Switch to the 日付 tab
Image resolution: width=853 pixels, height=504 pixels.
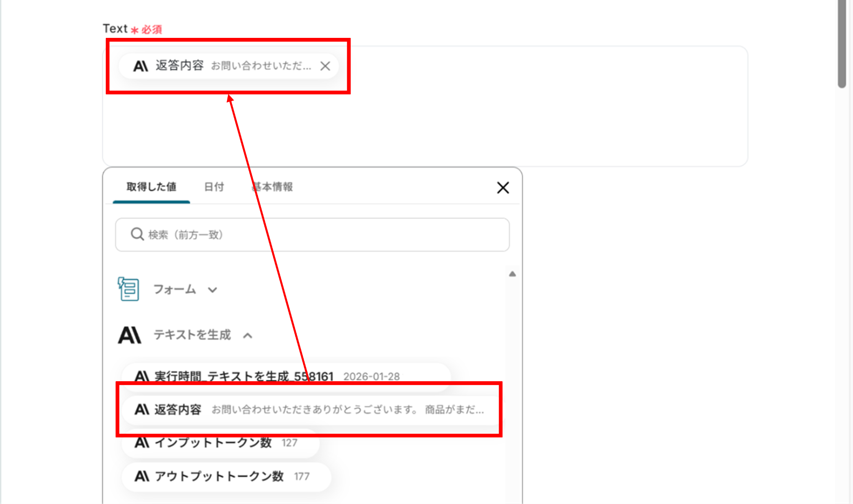(x=214, y=187)
